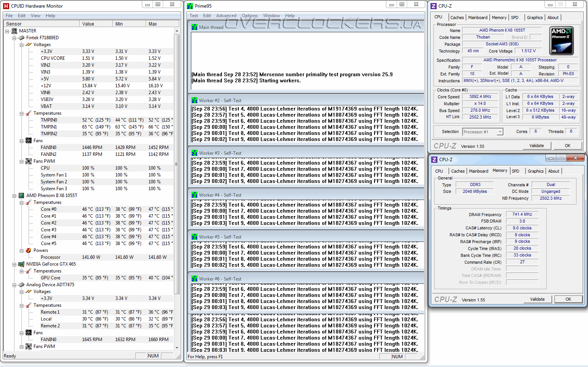This screenshot has width=588, height=367.
Task: Click the Worker #4 Self-Test window icon
Action: [x=194, y=195]
